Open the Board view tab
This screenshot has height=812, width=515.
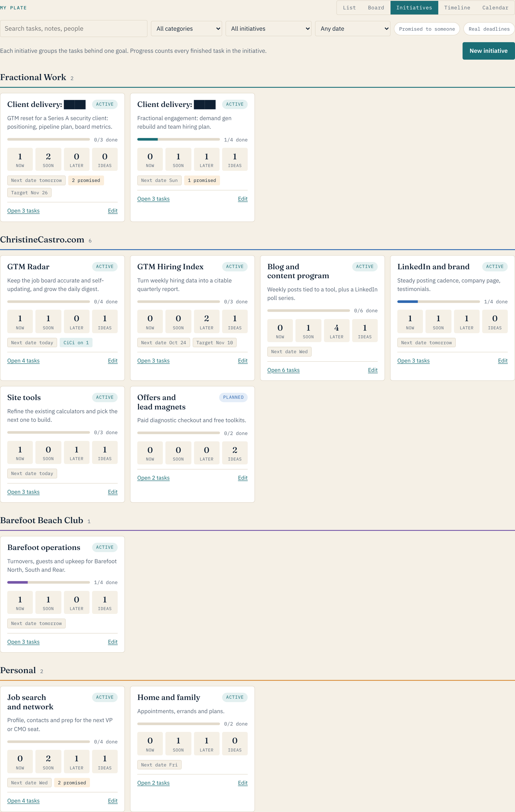[x=376, y=8]
